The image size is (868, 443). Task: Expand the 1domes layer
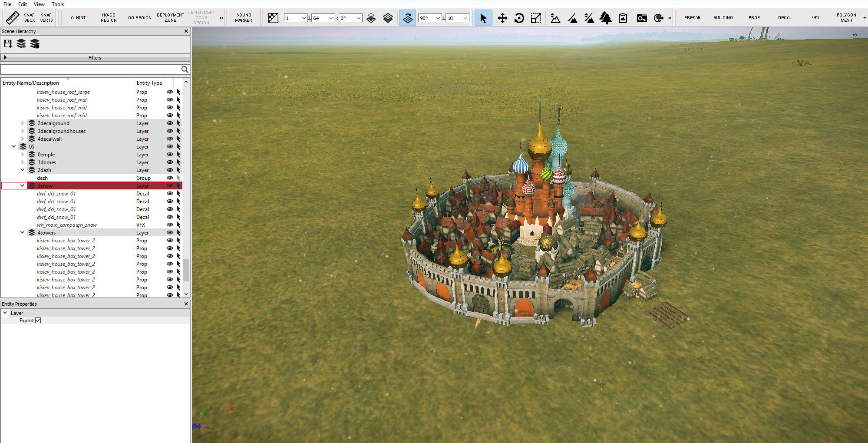[22, 162]
